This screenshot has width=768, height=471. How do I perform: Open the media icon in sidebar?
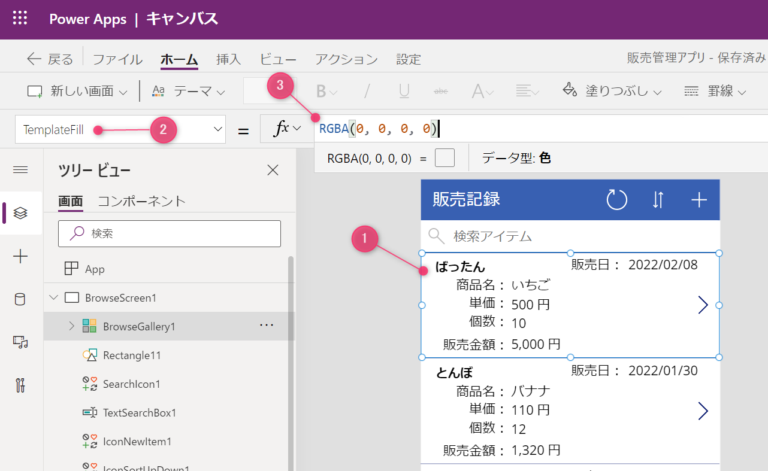point(21,342)
